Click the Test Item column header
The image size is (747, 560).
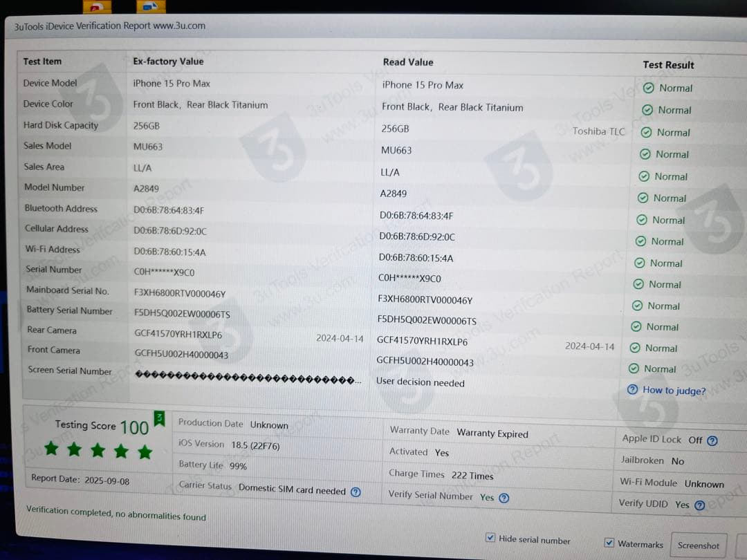point(42,62)
